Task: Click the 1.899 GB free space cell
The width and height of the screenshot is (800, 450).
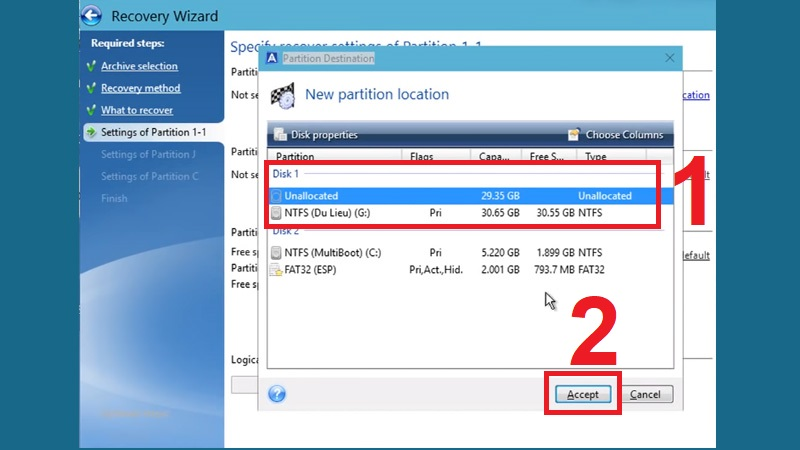Action: tap(555, 253)
